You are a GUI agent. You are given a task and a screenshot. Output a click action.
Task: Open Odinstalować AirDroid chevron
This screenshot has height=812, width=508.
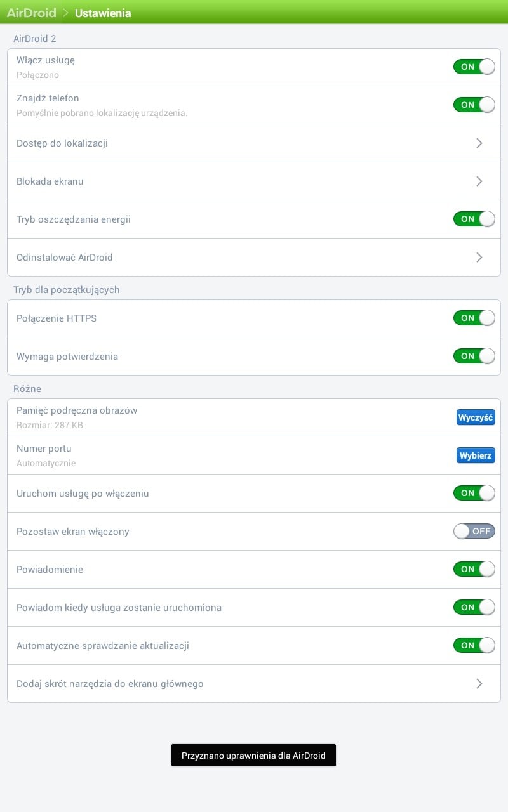coord(479,258)
